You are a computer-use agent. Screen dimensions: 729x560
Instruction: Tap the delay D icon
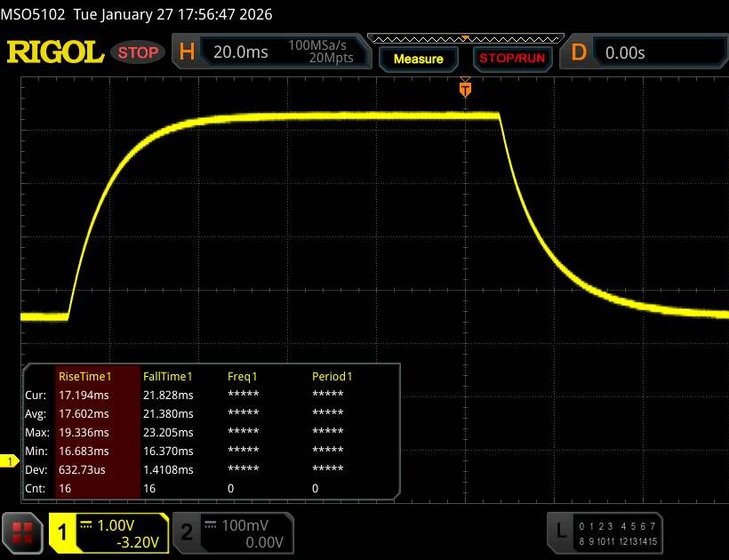click(579, 52)
